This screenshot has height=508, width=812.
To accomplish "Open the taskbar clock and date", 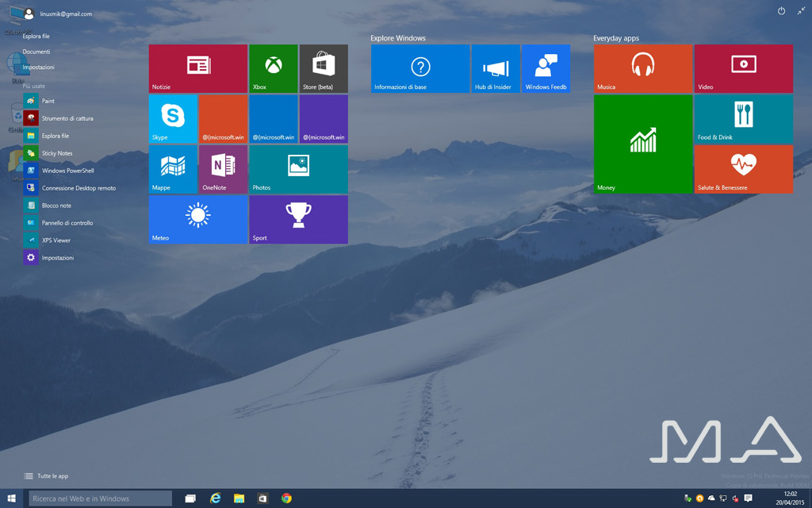I will [790, 498].
